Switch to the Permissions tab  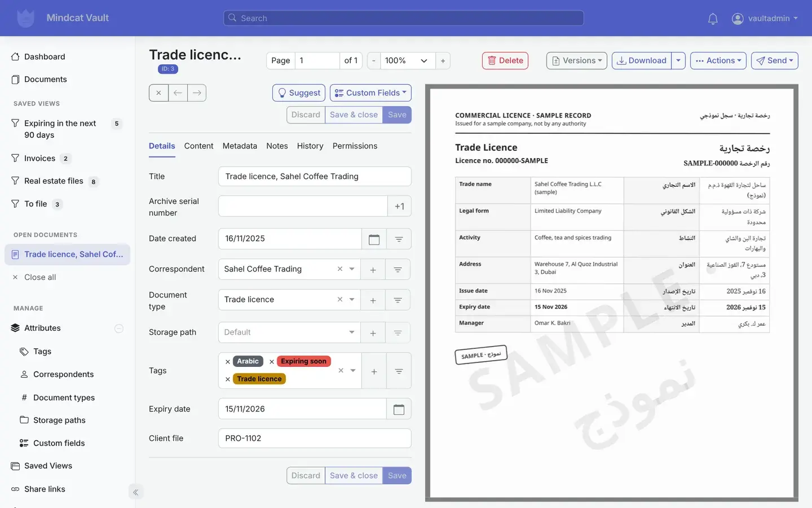[x=355, y=146]
